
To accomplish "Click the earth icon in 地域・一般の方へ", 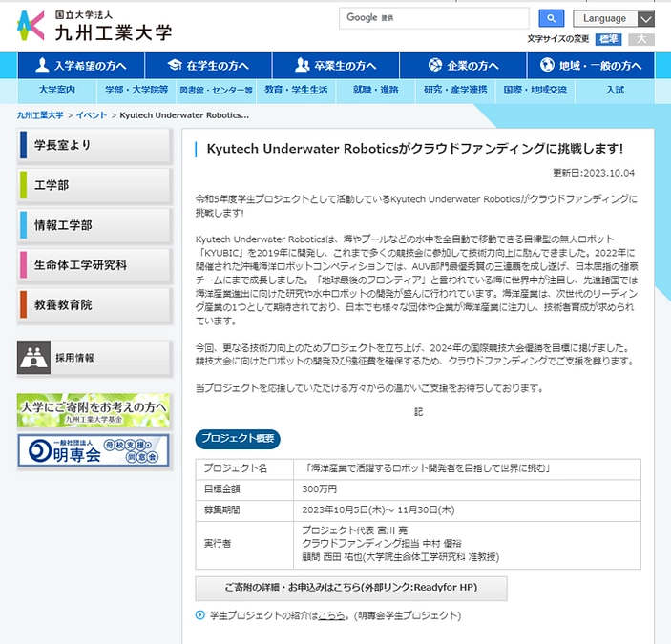I will [x=547, y=65].
